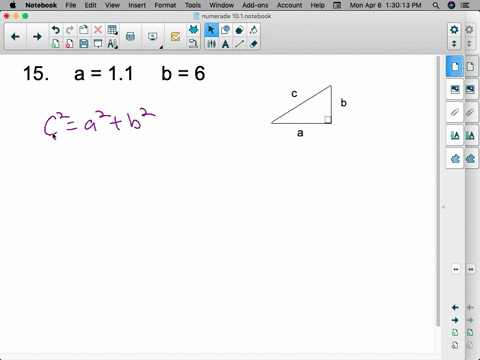Save the notebook file with disk icon
Viewport: 480px width, 360px height.
pyautogui.click(x=84, y=44)
